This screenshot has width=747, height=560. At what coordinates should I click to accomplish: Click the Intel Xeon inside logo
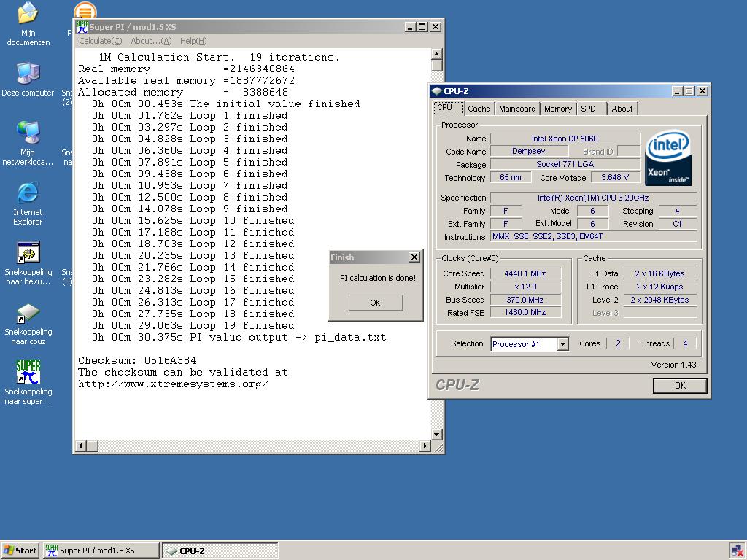668,157
